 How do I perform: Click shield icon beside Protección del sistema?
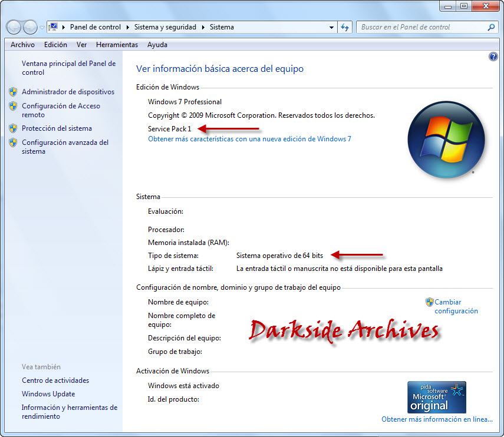13,128
